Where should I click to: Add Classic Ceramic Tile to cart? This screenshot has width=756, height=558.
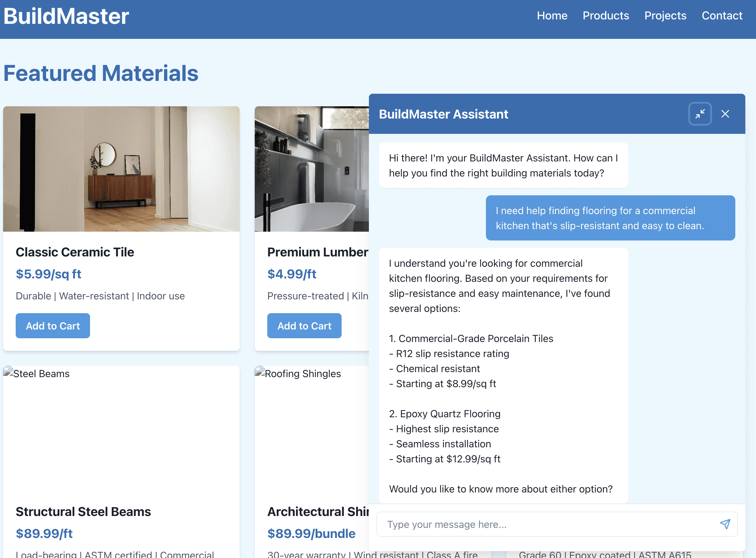pos(53,326)
